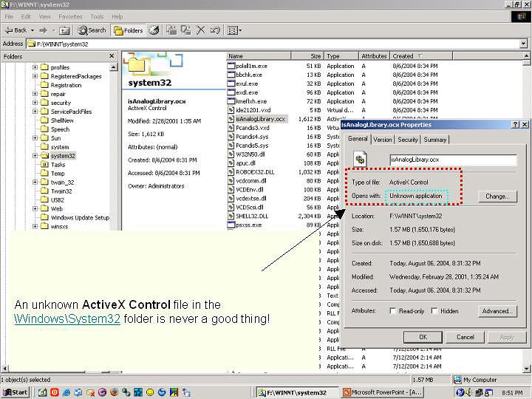
Task: Select the Tasks folder in tree
Action: 58,165
